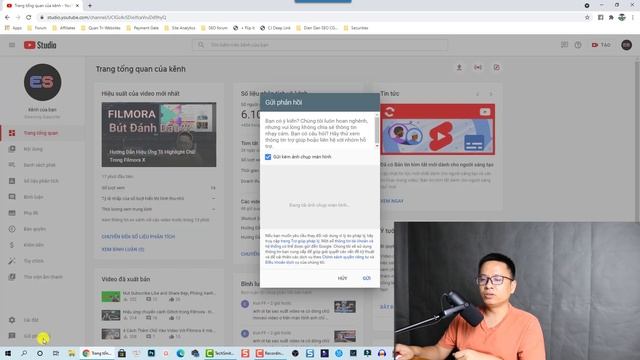Open the Windows Start menu
The width and height of the screenshot is (640, 360).
coord(8,353)
